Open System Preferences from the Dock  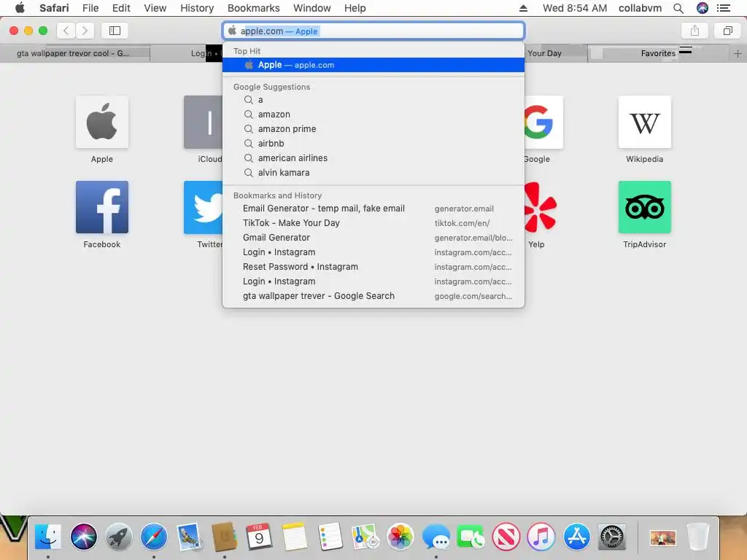[x=612, y=537]
